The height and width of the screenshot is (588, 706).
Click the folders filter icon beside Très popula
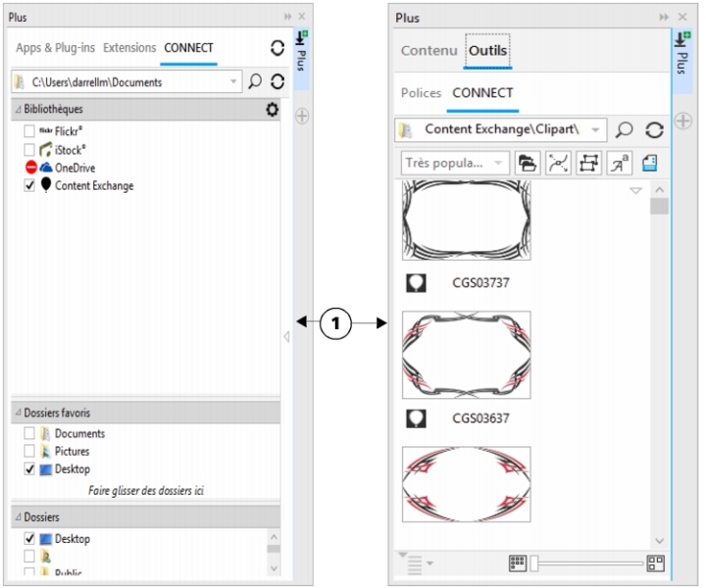point(527,163)
